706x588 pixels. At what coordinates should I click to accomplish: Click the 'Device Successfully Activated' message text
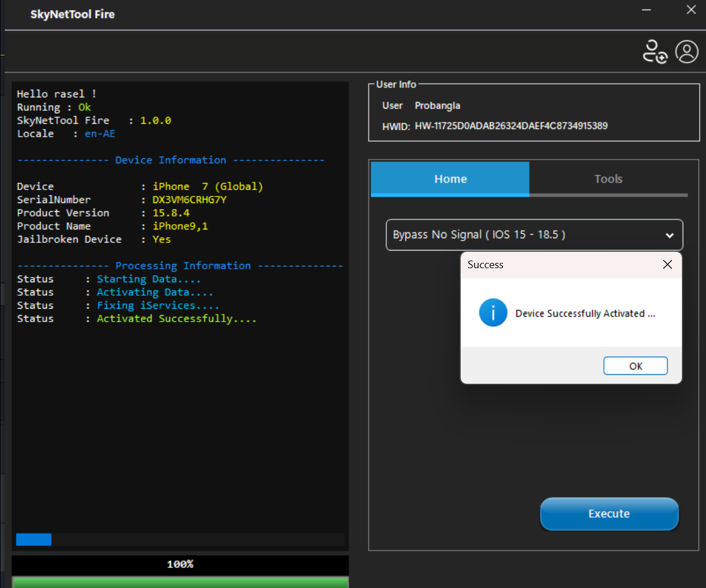pos(585,313)
